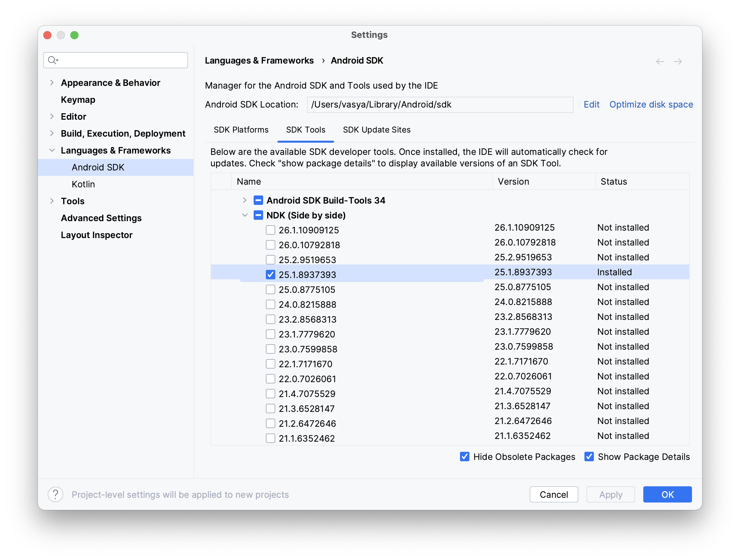
Task: Expand Tools settings section
Action: (52, 201)
